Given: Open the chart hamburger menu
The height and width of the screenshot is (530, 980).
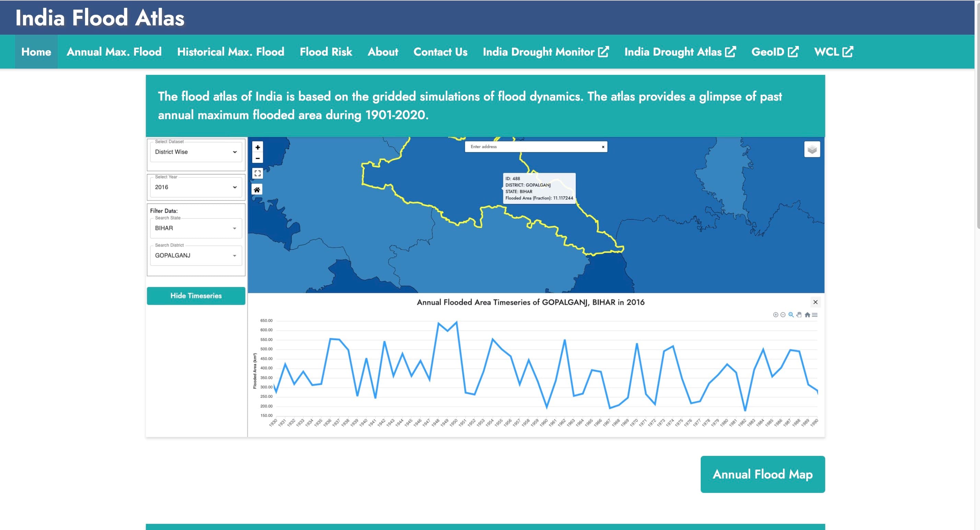Looking at the screenshot, I should point(815,315).
